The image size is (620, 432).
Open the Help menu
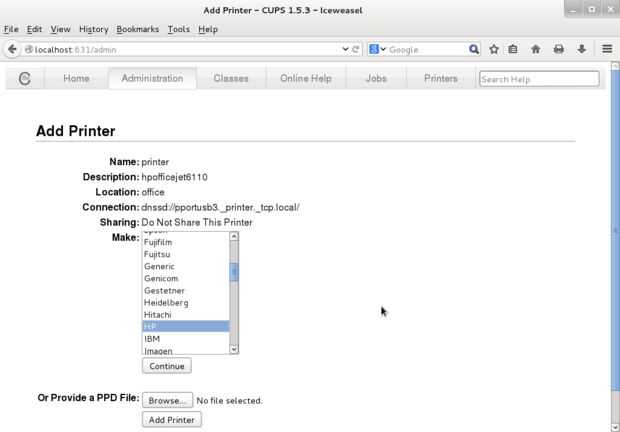click(208, 29)
